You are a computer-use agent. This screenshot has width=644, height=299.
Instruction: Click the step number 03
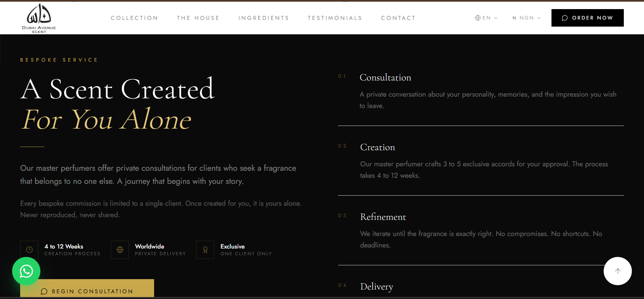342,215
